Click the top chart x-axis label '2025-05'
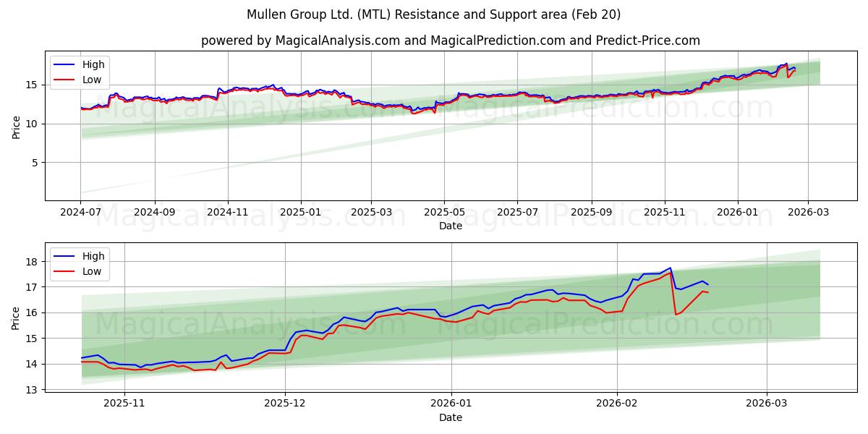 (444, 213)
